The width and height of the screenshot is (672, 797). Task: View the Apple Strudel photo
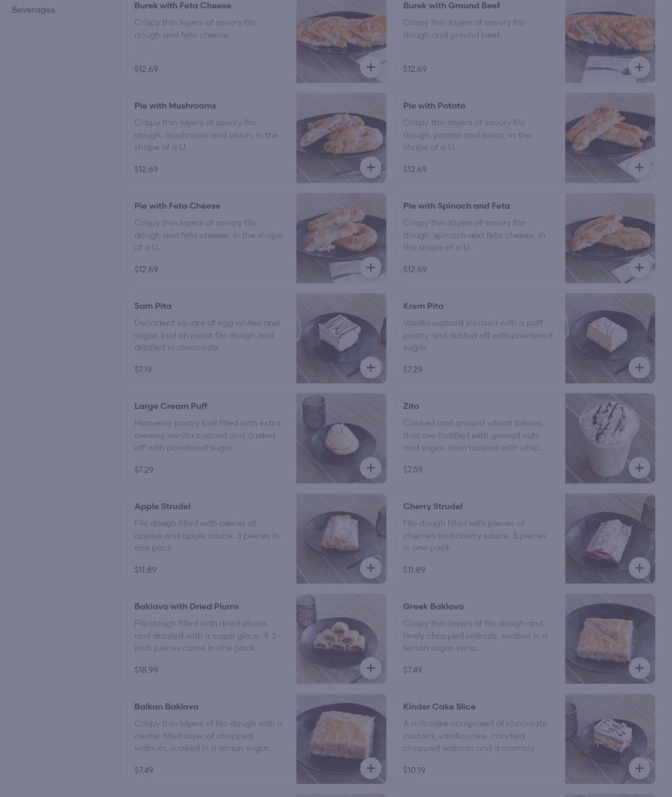click(x=341, y=539)
